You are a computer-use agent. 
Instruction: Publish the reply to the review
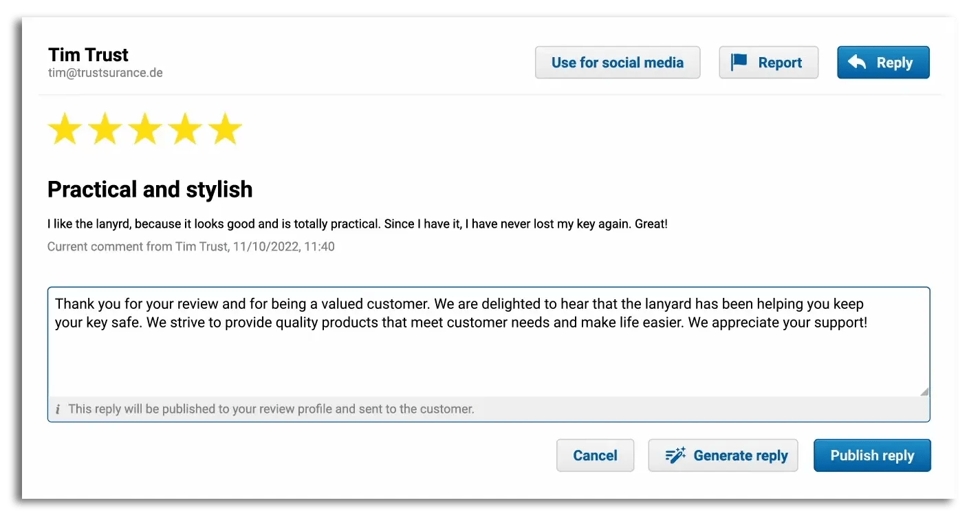point(871,455)
